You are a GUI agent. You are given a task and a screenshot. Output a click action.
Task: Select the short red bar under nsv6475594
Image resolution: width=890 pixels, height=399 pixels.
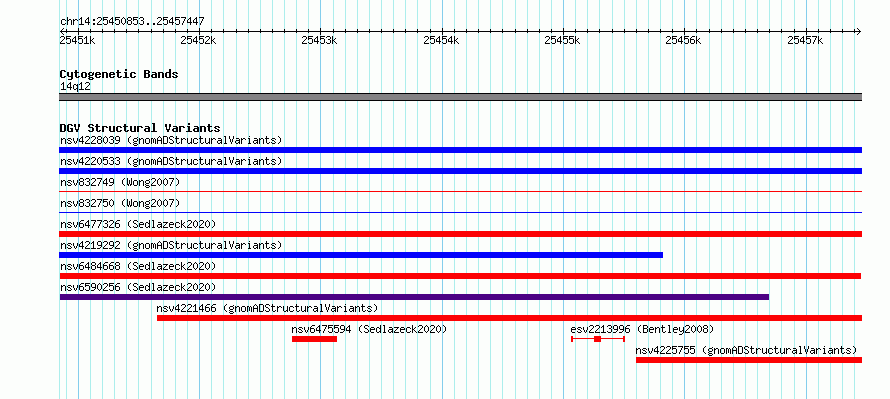314,339
